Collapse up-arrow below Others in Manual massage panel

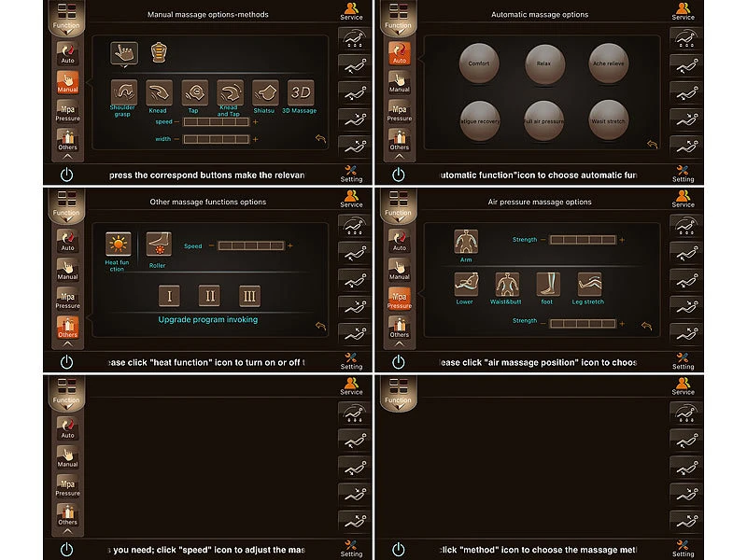[x=67, y=156]
